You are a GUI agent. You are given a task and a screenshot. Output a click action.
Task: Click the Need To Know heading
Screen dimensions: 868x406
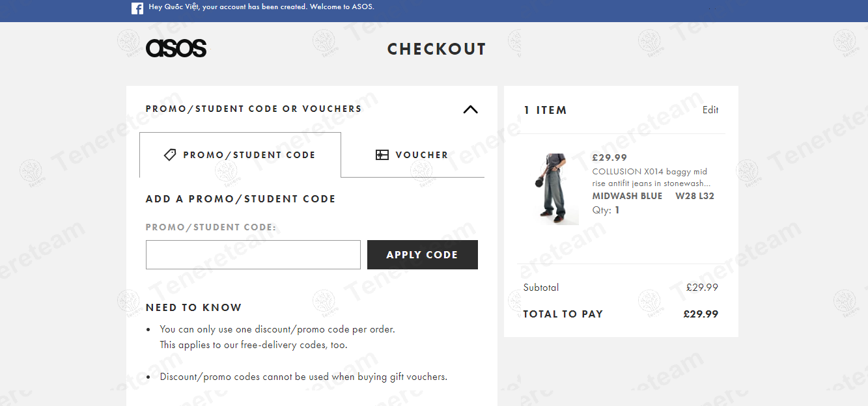pos(193,307)
